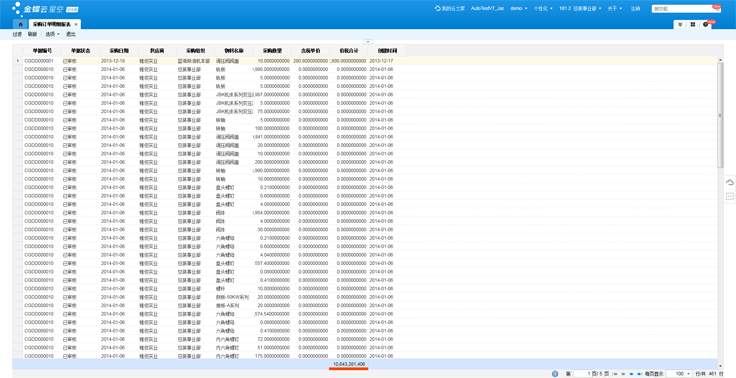Open the home tab icon
Image resolution: width=736 pixels, height=378 pixels.
pyautogui.click(x=20, y=24)
